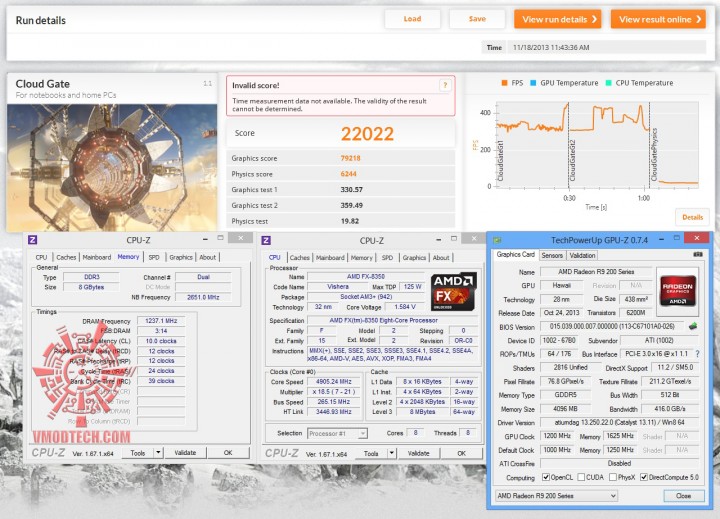Click the CPU-Z app icon in right window
The height and width of the screenshot is (519, 720).
(266, 240)
